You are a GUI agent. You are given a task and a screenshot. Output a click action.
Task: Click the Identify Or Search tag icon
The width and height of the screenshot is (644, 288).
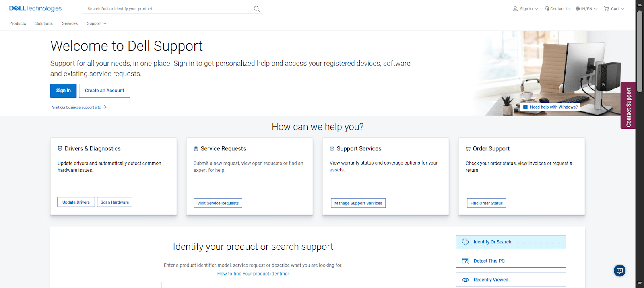[x=465, y=242]
